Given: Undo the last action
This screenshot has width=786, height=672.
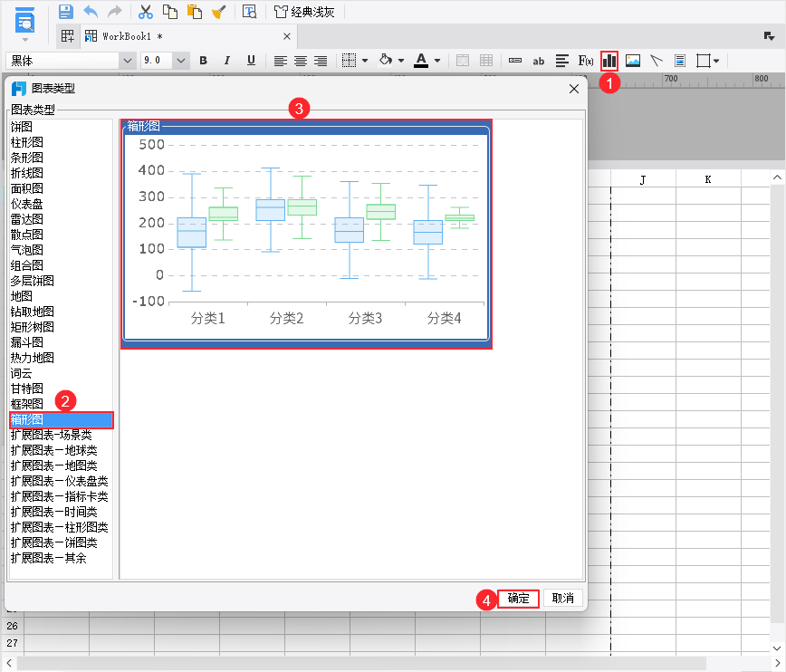Looking at the screenshot, I should coord(91,12).
